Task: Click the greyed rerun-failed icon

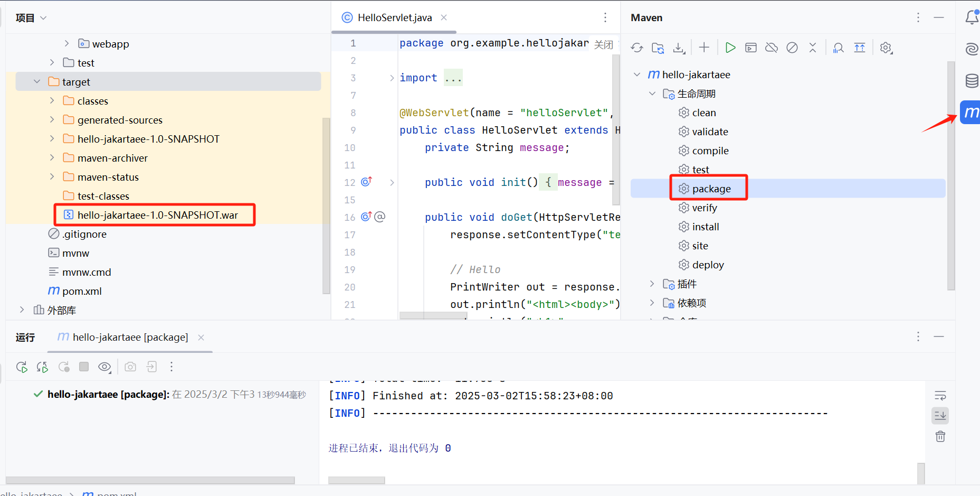Action: tap(64, 367)
